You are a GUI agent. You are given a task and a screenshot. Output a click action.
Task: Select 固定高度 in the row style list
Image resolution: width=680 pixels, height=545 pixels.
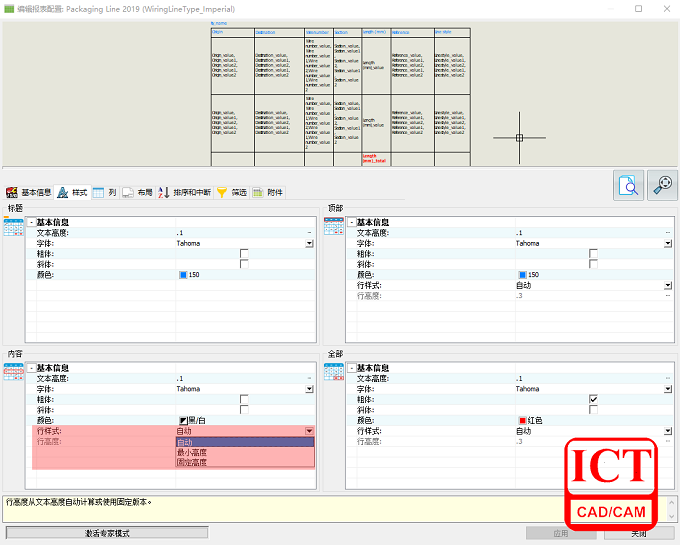245,462
